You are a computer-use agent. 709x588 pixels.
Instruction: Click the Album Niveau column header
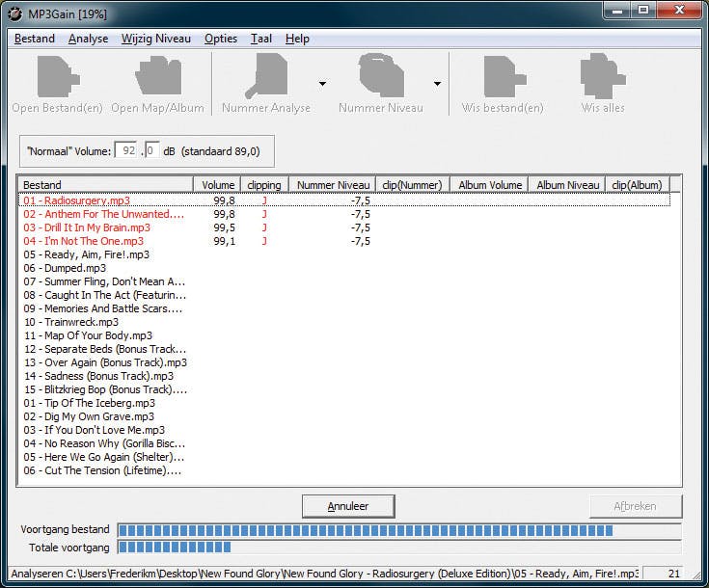point(567,185)
